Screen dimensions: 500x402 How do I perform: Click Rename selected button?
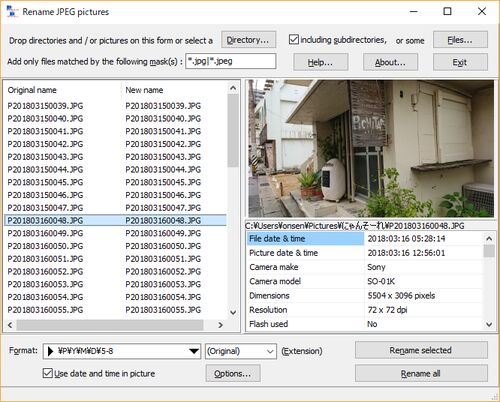point(421,350)
